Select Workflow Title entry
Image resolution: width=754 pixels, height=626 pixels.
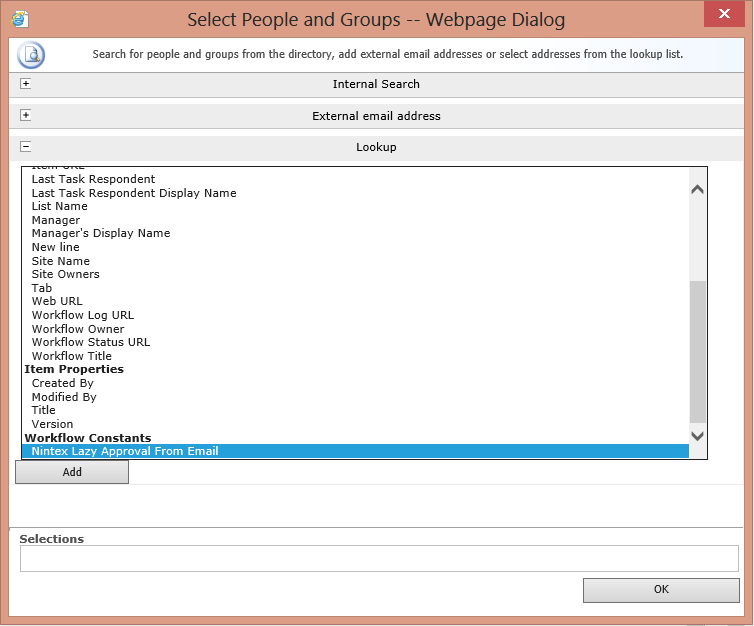click(72, 356)
